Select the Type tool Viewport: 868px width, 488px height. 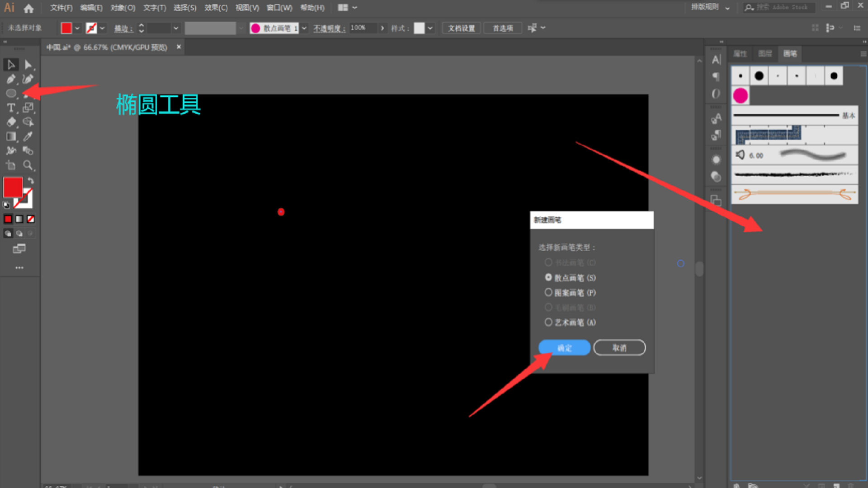click(x=11, y=108)
